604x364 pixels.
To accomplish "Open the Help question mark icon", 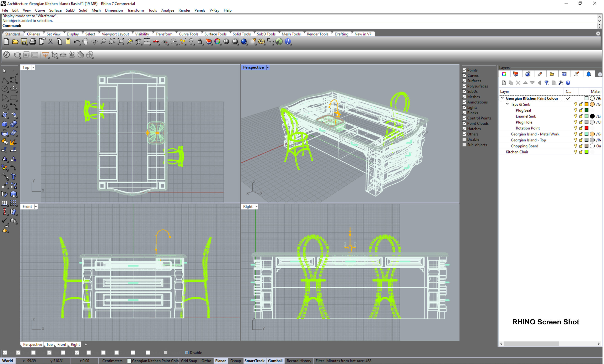I will click(x=288, y=42).
